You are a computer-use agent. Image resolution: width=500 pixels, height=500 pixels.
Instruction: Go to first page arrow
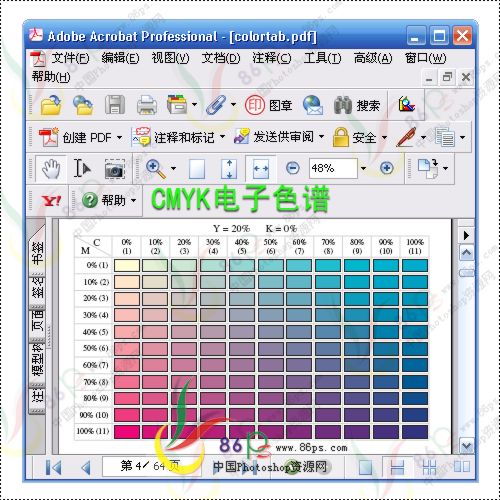pyautogui.click(x=53, y=467)
